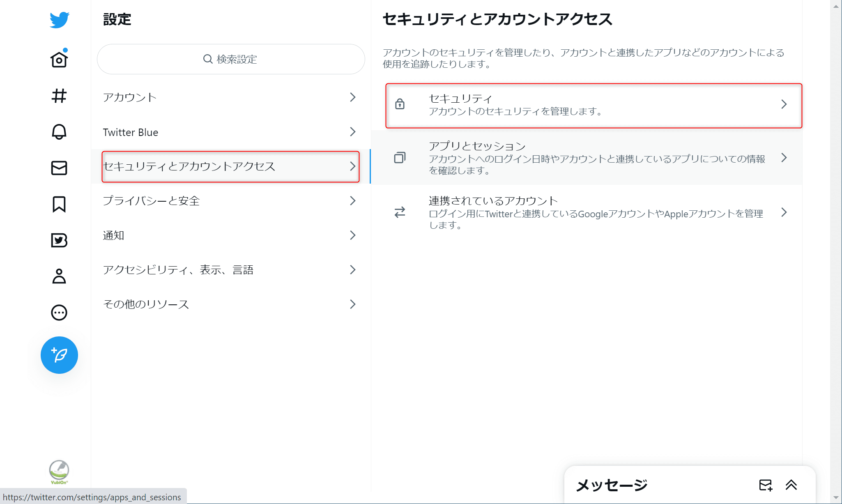Image resolution: width=842 pixels, height=504 pixels.
Task: Start new message with envelope-plus icon
Action: click(766, 485)
